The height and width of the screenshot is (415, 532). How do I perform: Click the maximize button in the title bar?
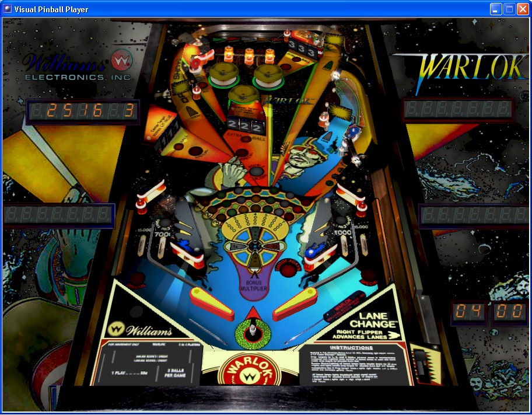[x=509, y=9]
